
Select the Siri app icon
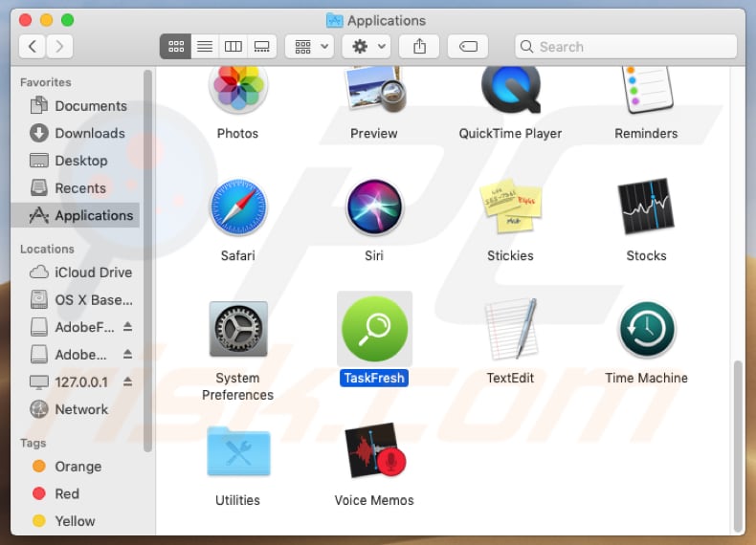(374, 207)
